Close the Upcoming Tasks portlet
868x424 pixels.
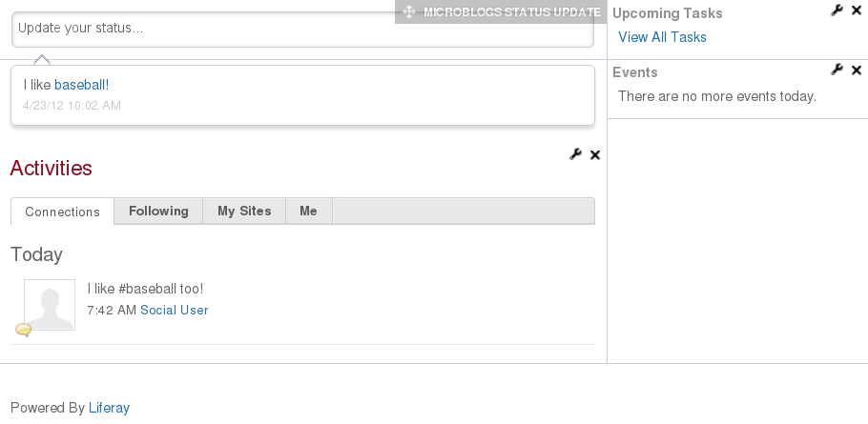pos(857,10)
